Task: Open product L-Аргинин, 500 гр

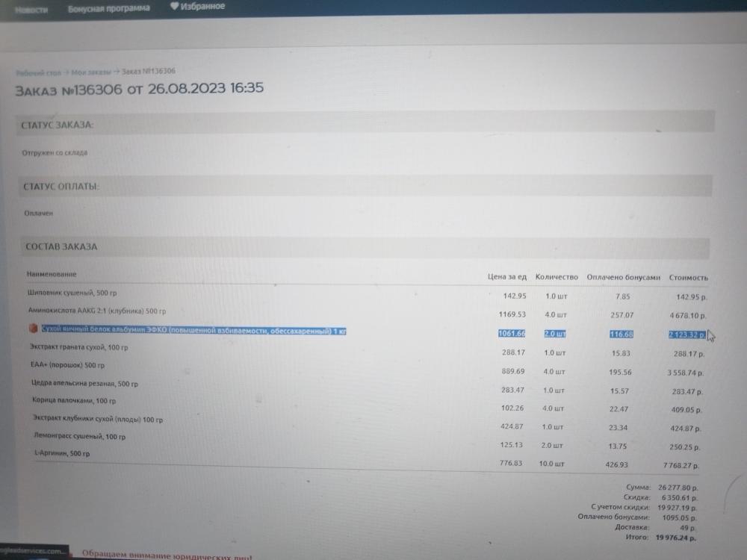Action: (62, 454)
